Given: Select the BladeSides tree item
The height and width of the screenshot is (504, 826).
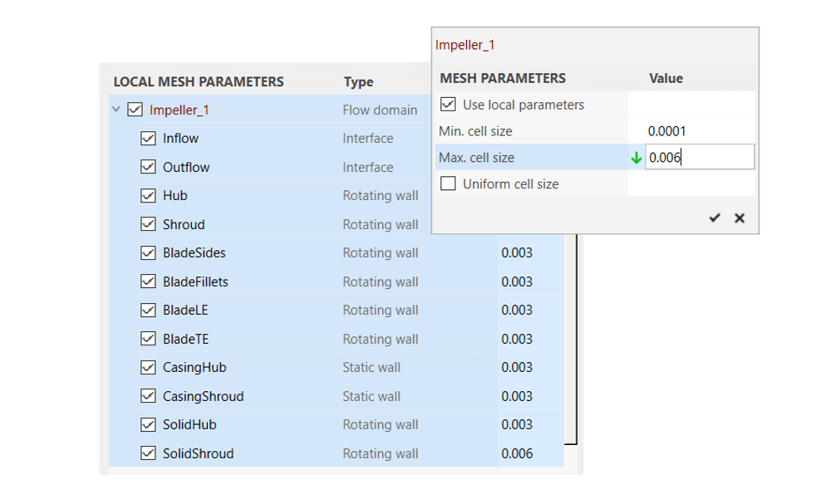Looking at the screenshot, I should pos(194,253).
